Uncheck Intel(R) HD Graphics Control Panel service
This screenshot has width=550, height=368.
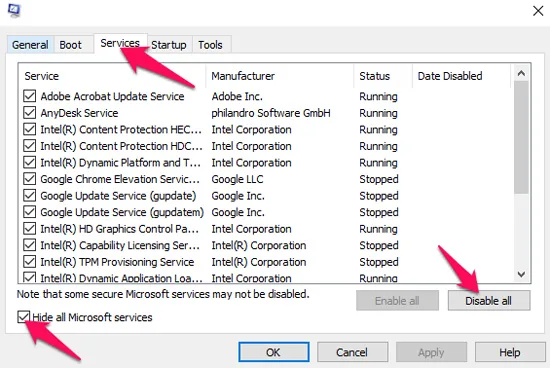click(29, 229)
